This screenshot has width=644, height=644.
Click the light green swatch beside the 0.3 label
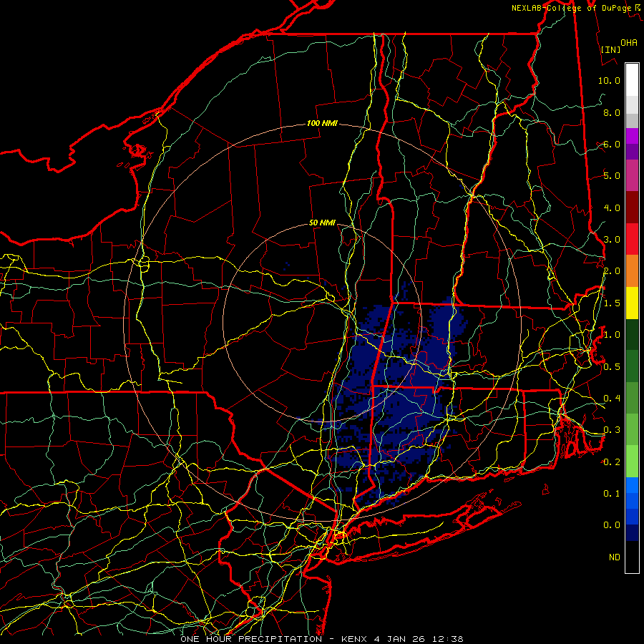click(632, 429)
